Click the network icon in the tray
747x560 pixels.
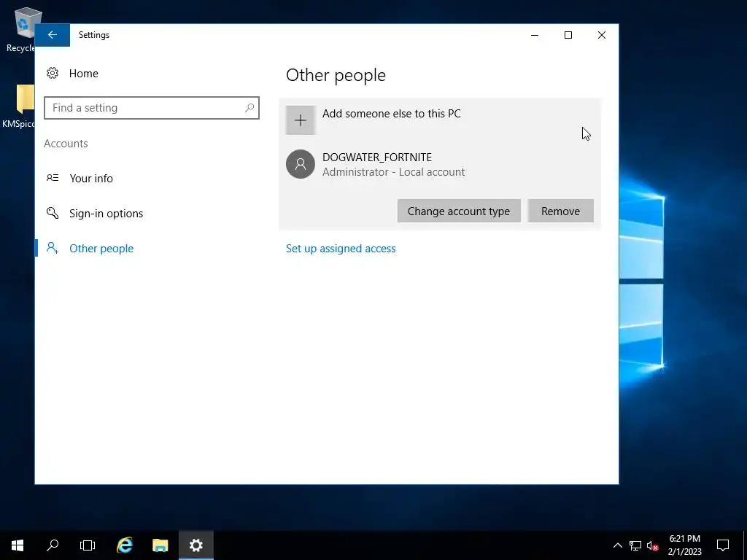coord(635,545)
